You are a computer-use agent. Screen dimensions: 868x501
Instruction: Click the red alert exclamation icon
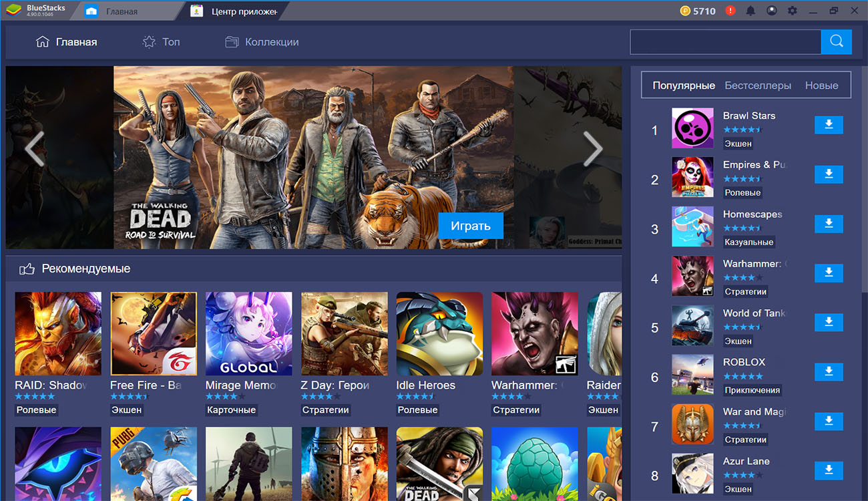point(730,11)
